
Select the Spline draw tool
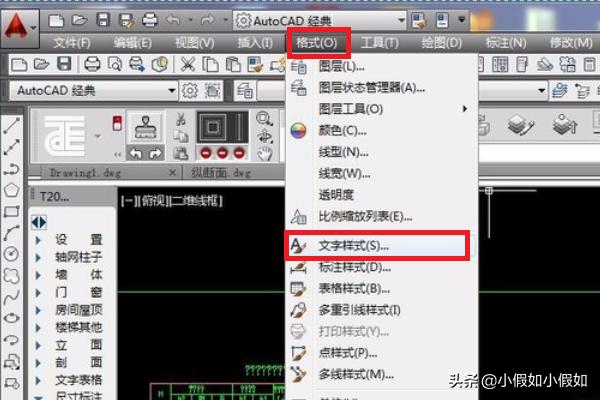(11, 297)
